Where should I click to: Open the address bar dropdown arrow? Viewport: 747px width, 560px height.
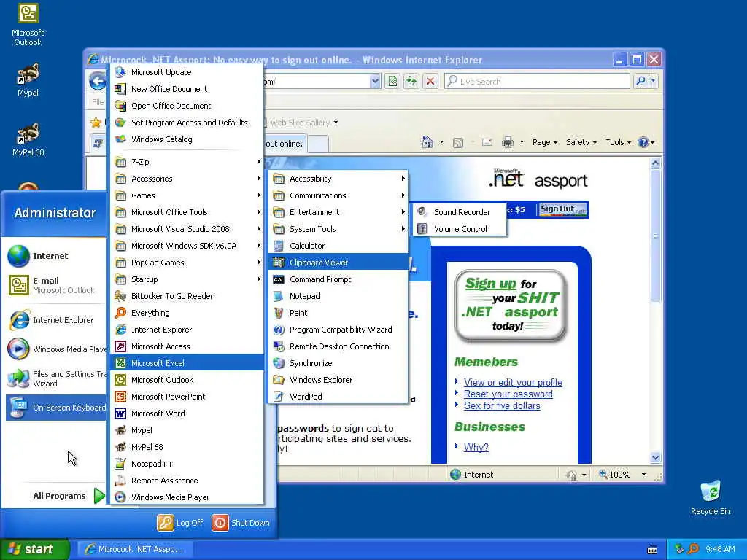tap(375, 82)
